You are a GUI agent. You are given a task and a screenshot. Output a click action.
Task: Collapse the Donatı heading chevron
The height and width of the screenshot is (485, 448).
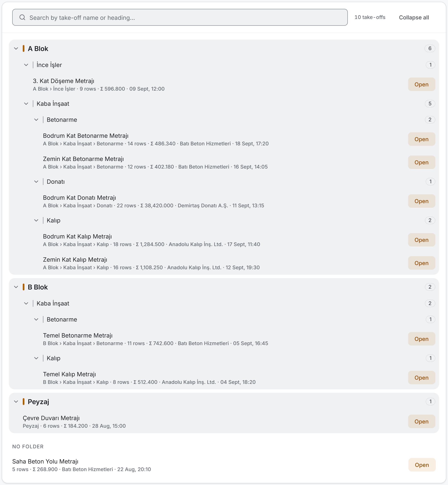[x=36, y=181]
